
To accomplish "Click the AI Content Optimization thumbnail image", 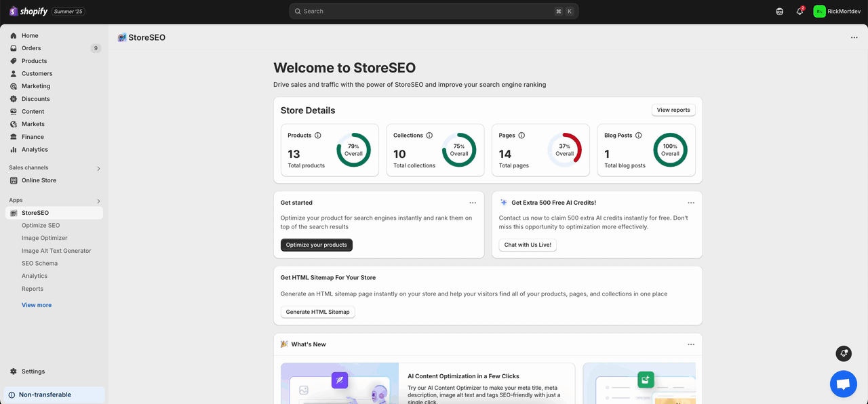I will pyautogui.click(x=340, y=384).
